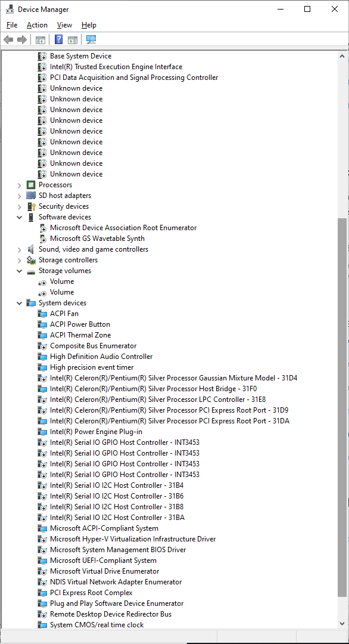Select Microsoft GS Wavetable Synth device
349x644 pixels.
97,238
